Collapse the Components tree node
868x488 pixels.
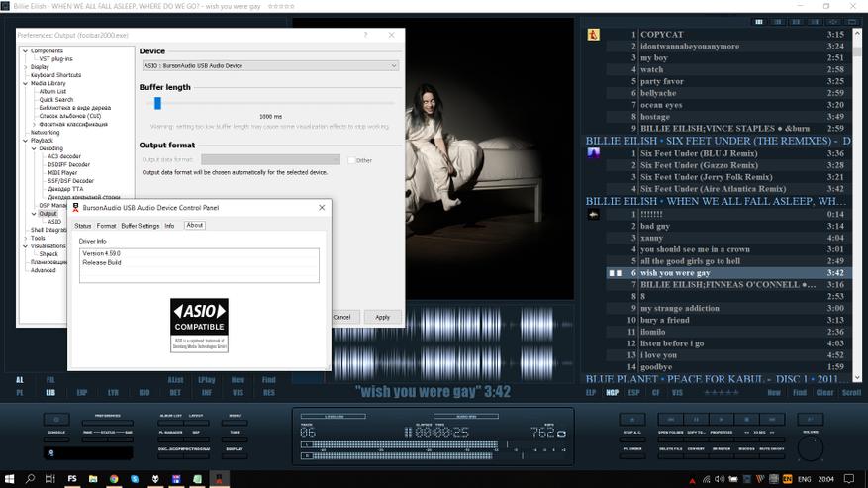coord(25,50)
